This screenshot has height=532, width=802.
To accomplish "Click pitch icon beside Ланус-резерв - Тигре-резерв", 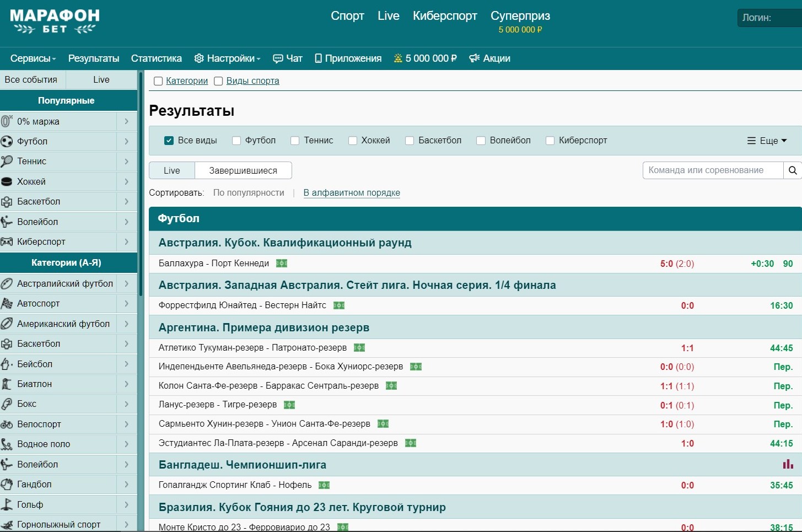I will coord(289,405).
